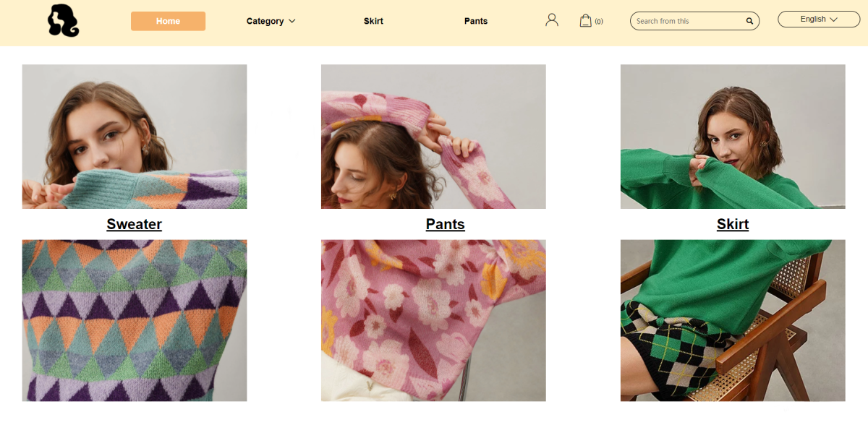This screenshot has width=868, height=438.
Task: Open the Pants category heading link
Action: [x=445, y=224]
